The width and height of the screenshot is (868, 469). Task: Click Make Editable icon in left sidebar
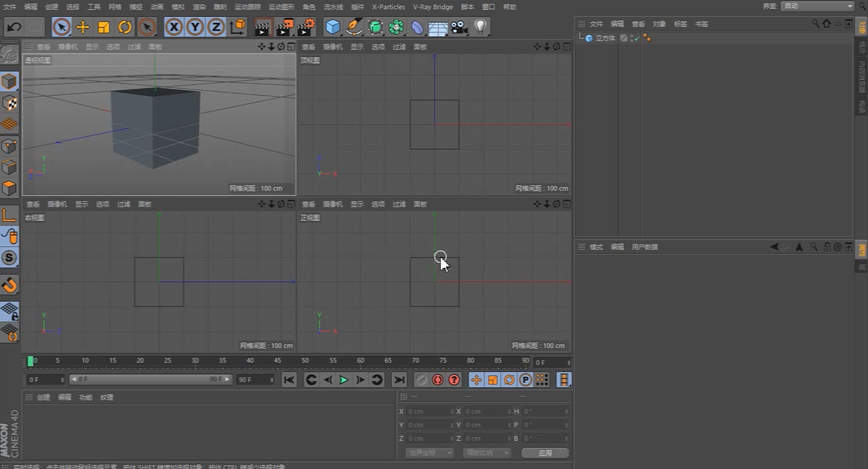point(9,55)
